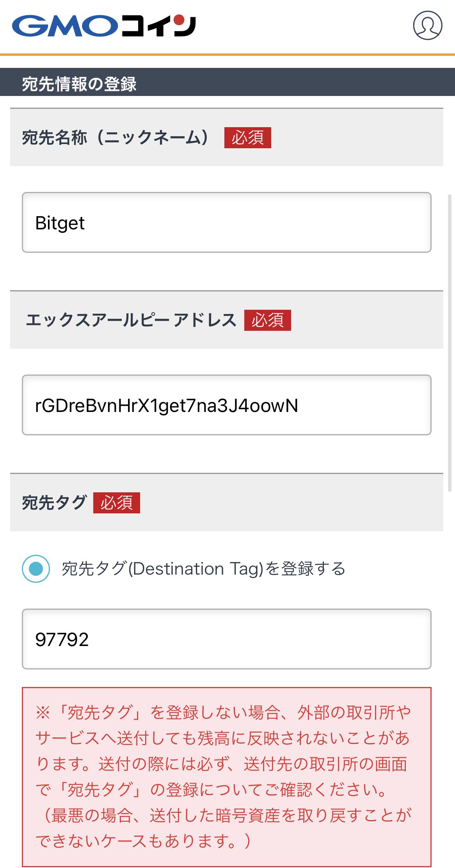
Task: Enable the Destination Tag registration option
Action: pos(203,569)
